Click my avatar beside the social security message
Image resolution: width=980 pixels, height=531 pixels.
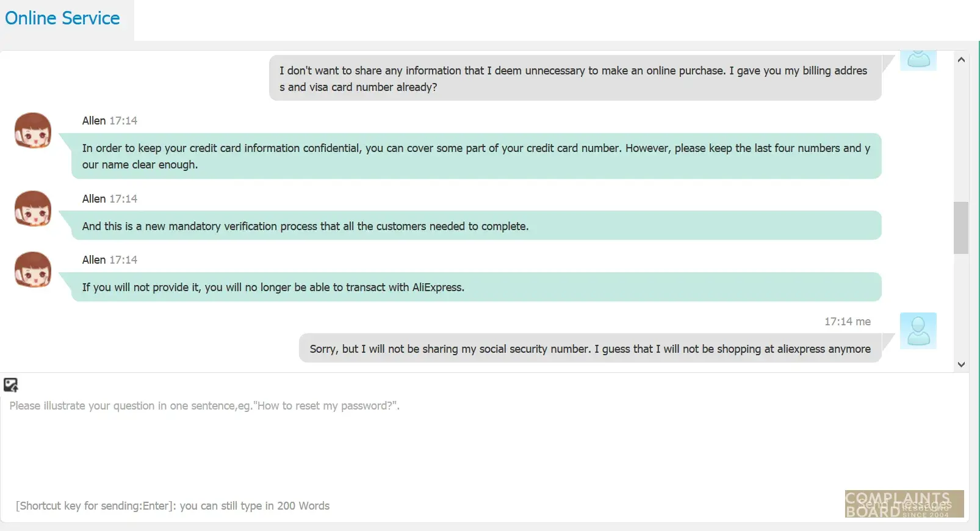coord(918,331)
